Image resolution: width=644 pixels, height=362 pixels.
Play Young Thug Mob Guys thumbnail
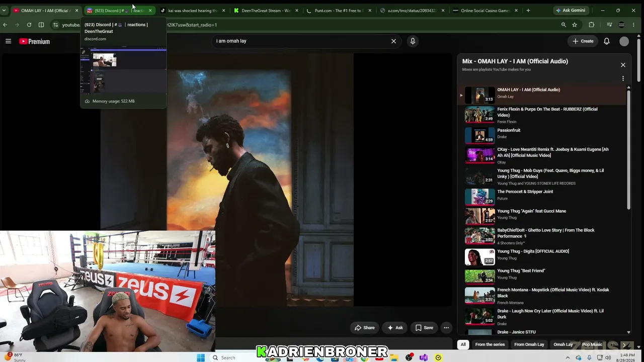(x=479, y=176)
